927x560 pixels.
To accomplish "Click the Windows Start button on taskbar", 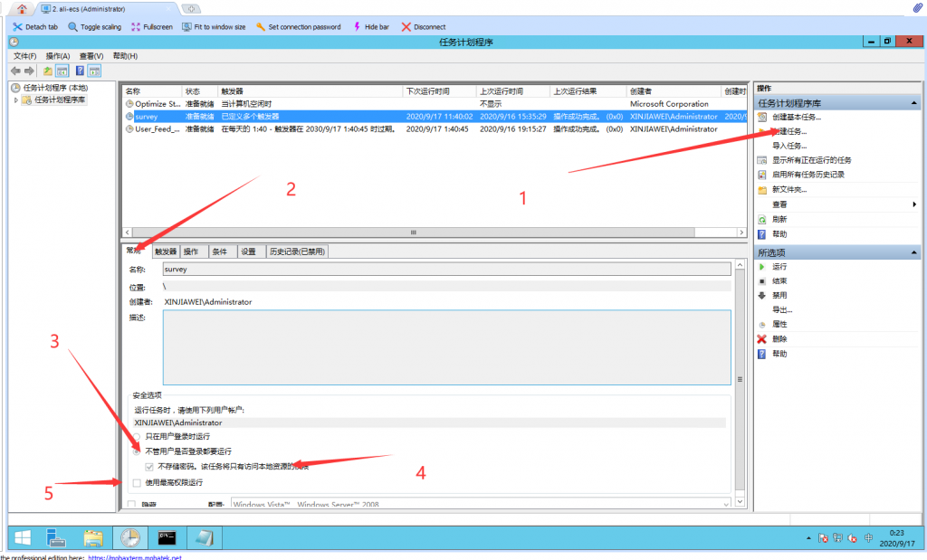I will click(x=22, y=538).
